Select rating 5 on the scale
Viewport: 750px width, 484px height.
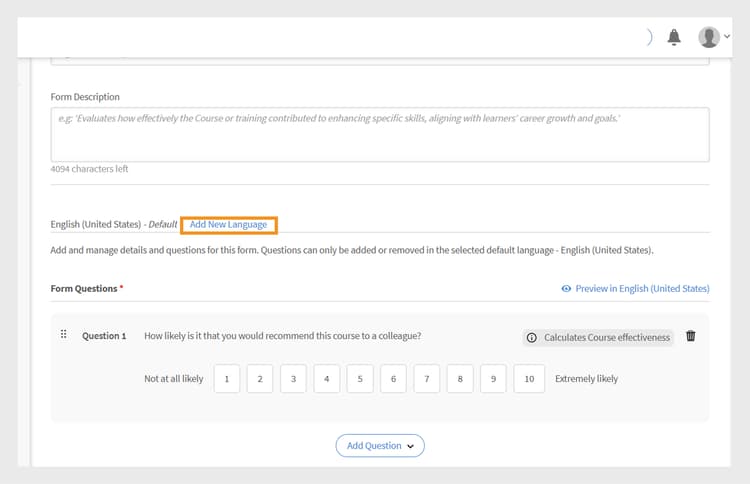(x=360, y=379)
